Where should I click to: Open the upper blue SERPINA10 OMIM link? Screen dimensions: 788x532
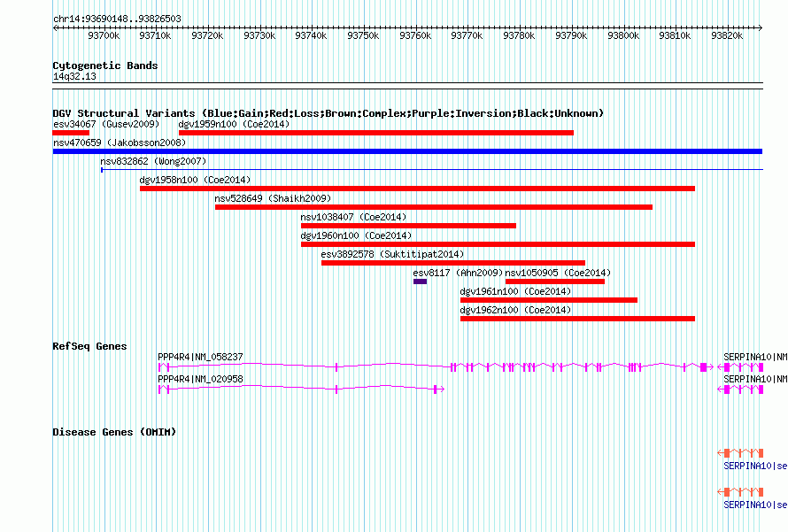click(x=755, y=466)
